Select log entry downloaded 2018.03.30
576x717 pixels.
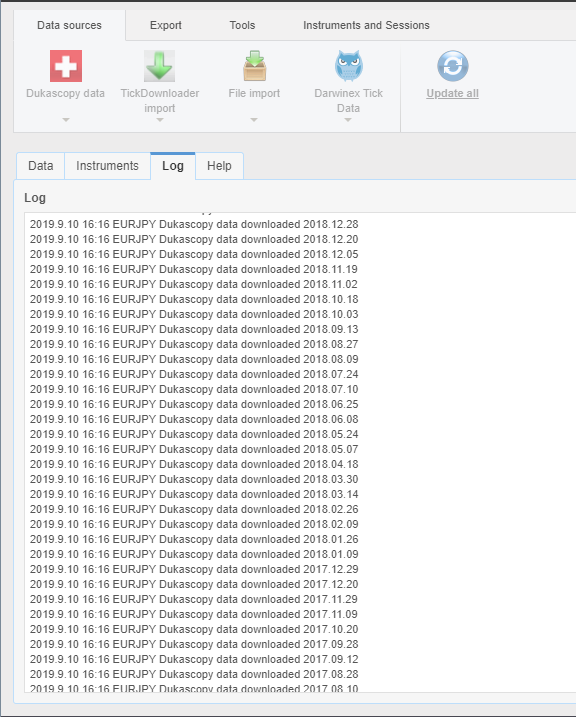[x=194, y=479]
